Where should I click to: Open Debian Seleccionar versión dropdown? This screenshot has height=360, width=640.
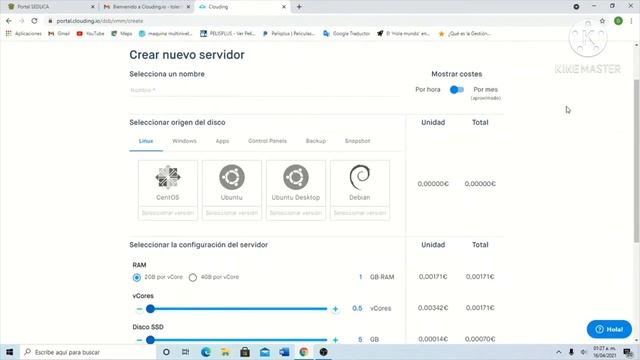tap(360, 213)
